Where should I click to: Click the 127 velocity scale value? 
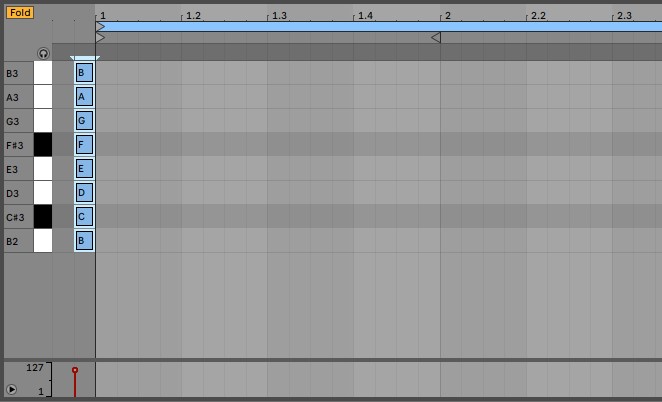pos(35,367)
